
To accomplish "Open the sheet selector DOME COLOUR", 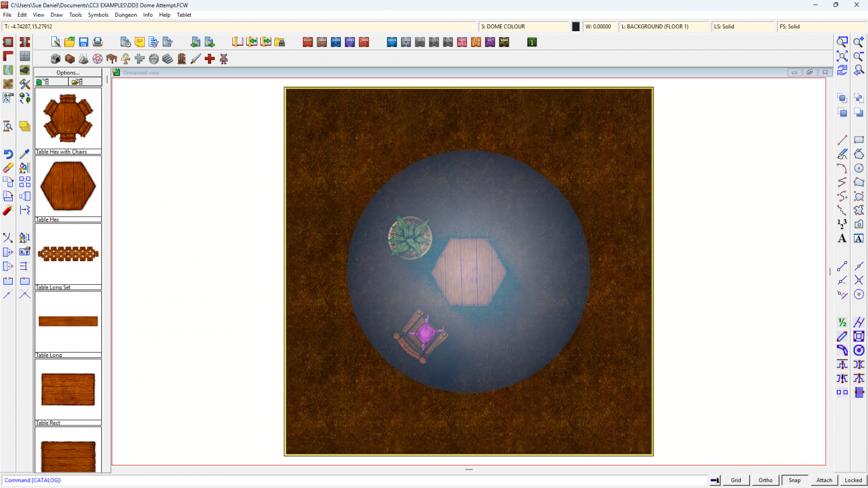I will (x=524, y=27).
